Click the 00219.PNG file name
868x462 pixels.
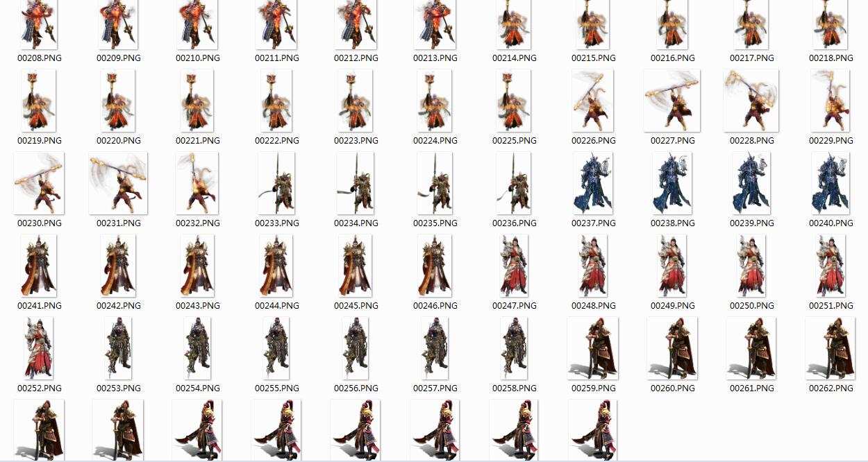click(40, 141)
